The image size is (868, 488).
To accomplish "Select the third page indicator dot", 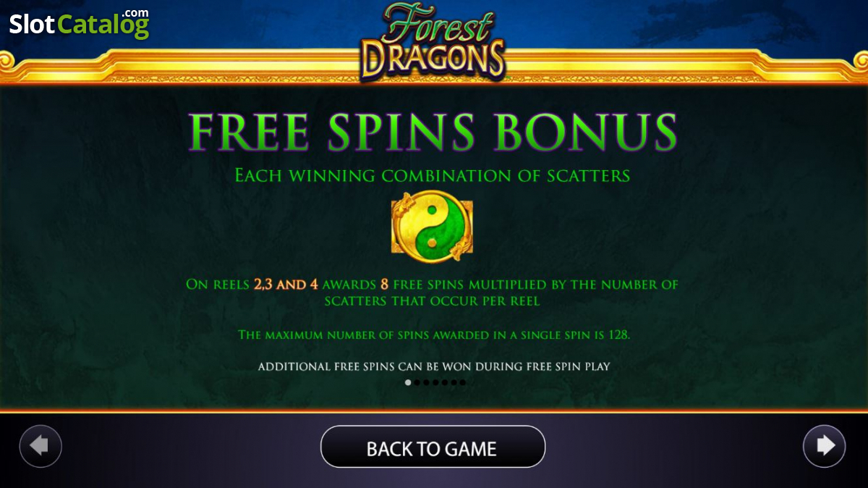I will pyautogui.click(x=426, y=382).
